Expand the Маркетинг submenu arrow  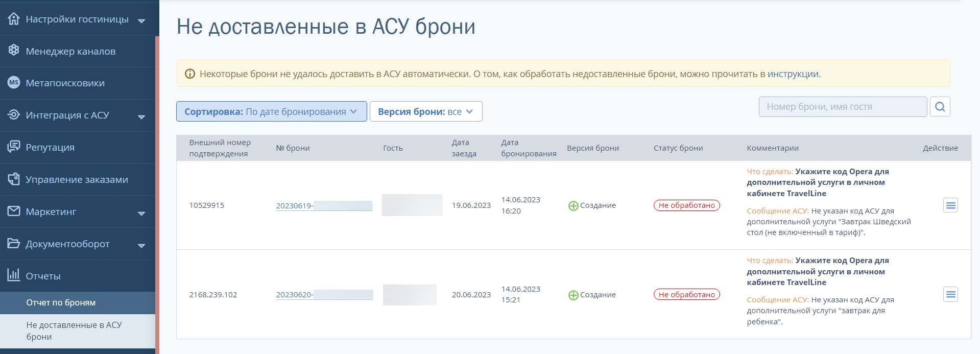pos(141,214)
